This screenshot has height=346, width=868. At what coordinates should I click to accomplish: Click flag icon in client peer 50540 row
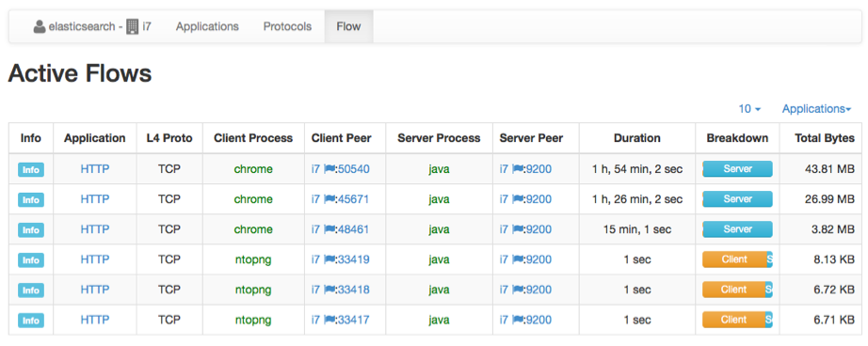[330, 169]
